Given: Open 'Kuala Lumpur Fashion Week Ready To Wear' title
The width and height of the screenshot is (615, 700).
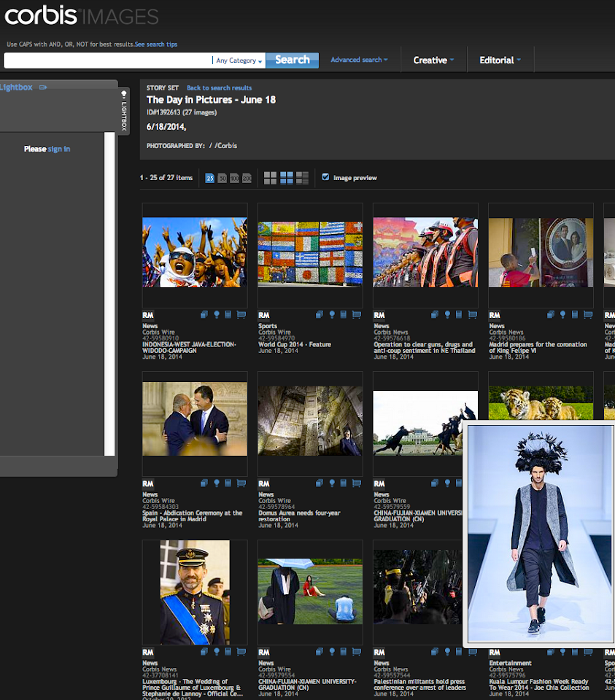Looking at the screenshot, I should click(x=538, y=685).
